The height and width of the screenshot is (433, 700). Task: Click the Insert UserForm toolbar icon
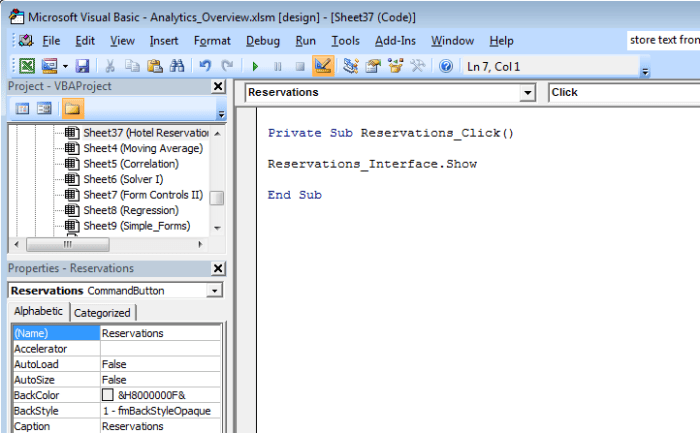pos(49,66)
